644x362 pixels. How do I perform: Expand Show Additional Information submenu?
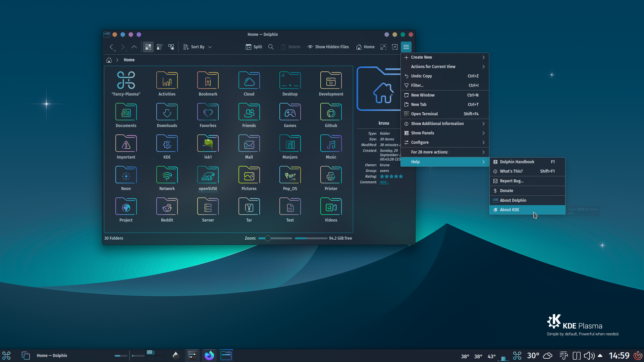click(445, 124)
